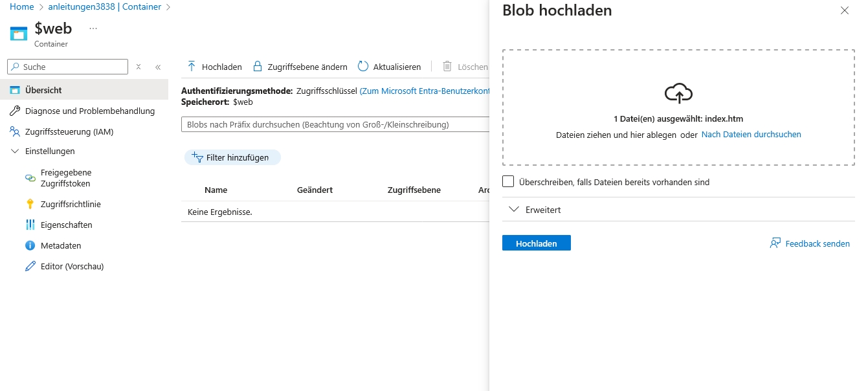Enable Überschreiben checkbox for existing files
This screenshot has width=868, height=391.
(x=508, y=182)
